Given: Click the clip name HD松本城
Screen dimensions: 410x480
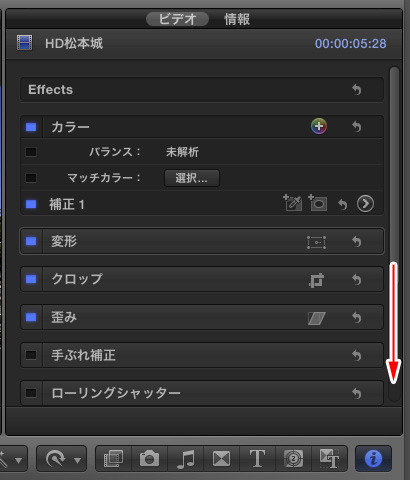Looking at the screenshot, I should (74, 44).
